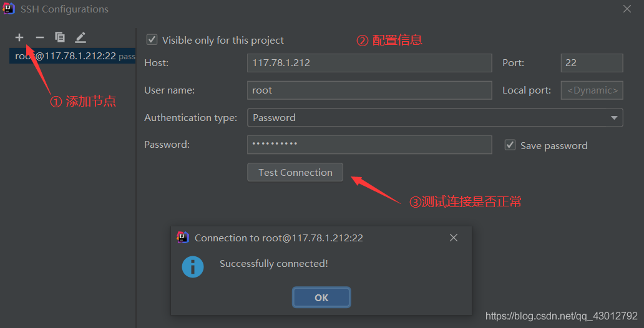Test the SSH connection
This screenshot has width=644, height=328.
pos(295,172)
